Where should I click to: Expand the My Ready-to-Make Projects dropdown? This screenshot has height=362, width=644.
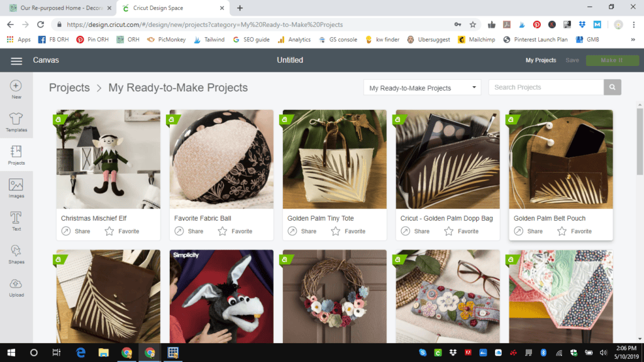(x=422, y=88)
